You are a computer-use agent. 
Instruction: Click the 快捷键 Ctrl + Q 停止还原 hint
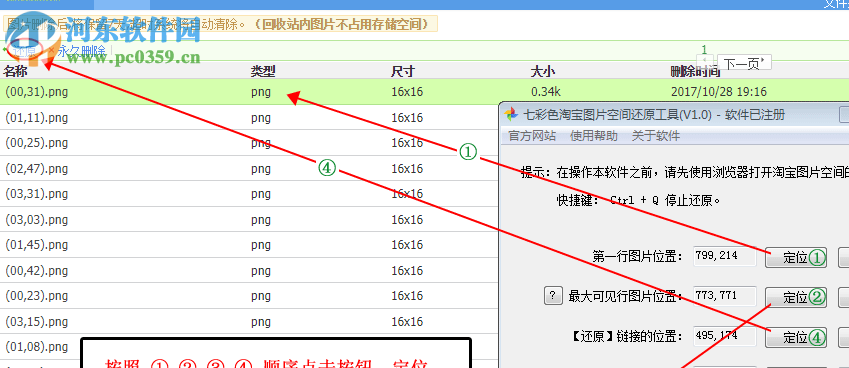[639, 200]
